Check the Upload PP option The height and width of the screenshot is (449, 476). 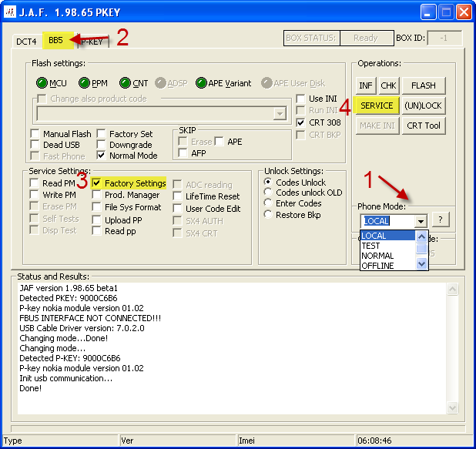pyautogui.click(x=96, y=219)
